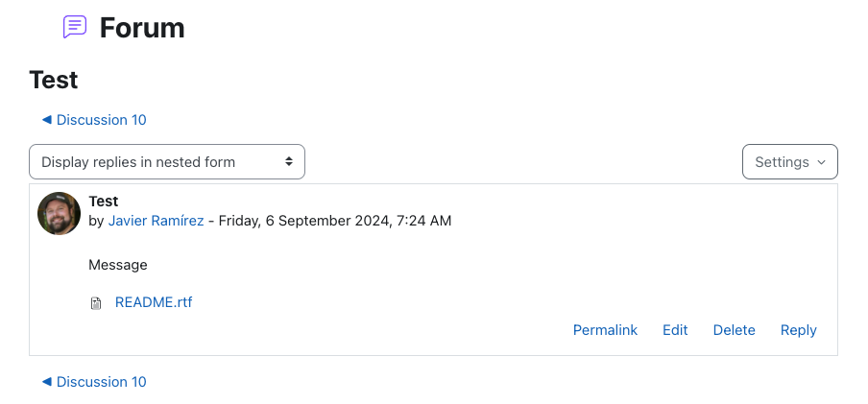
Task: Expand the Settings dropdown menu
Action: tap(790, 161)
